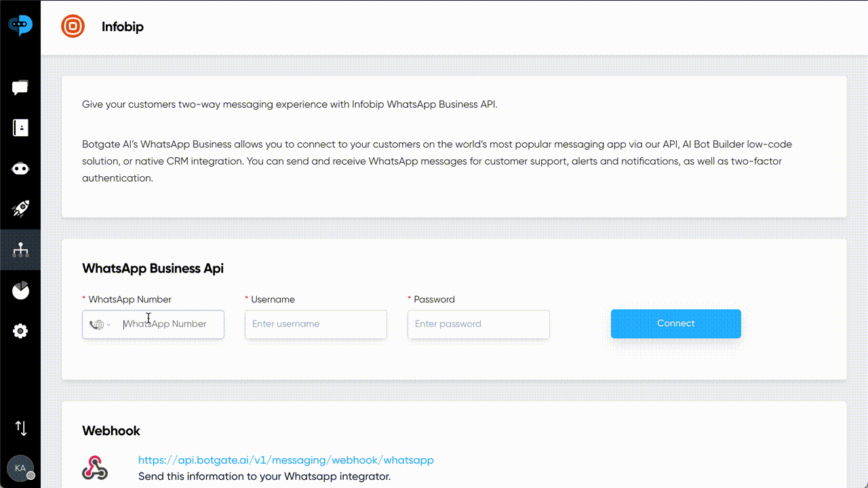Image resolution: width=868 pixels, height=488 pixels.
Task: Open the pie chart analytics icon
Action: click(20, 291)
